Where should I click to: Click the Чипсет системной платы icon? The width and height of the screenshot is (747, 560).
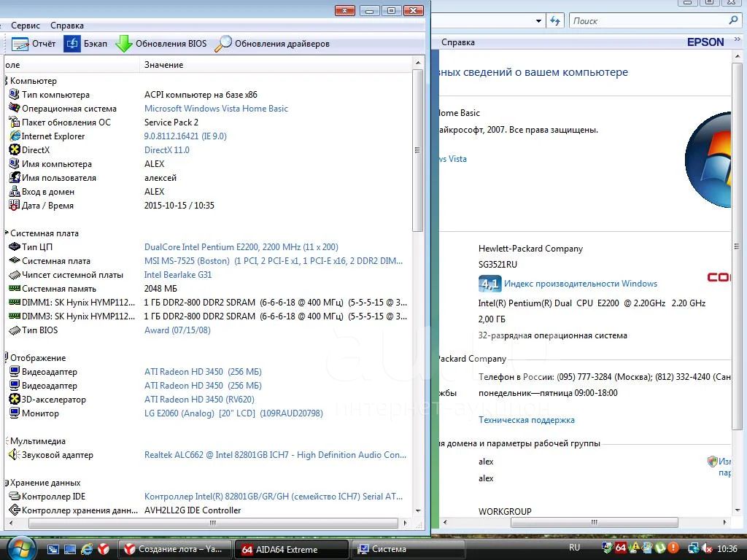click(x=15, y=274)
